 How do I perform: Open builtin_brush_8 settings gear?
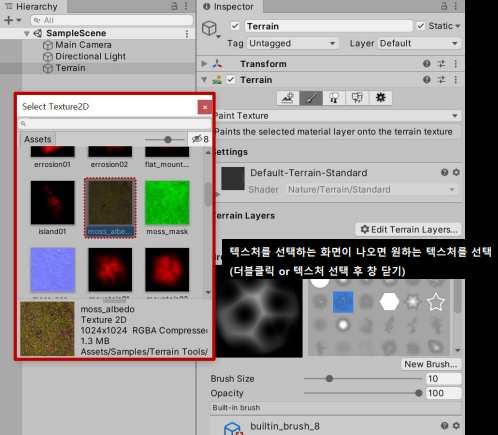click(x=456, y=425)
